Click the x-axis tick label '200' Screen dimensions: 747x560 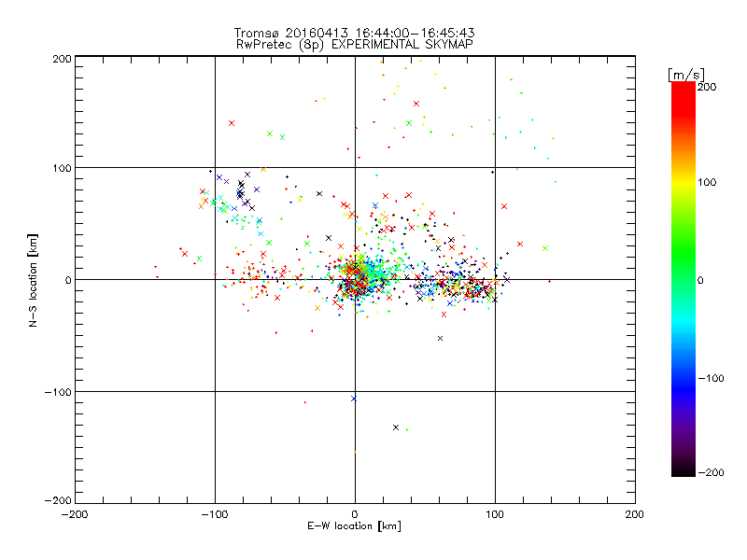pos(634,514)
